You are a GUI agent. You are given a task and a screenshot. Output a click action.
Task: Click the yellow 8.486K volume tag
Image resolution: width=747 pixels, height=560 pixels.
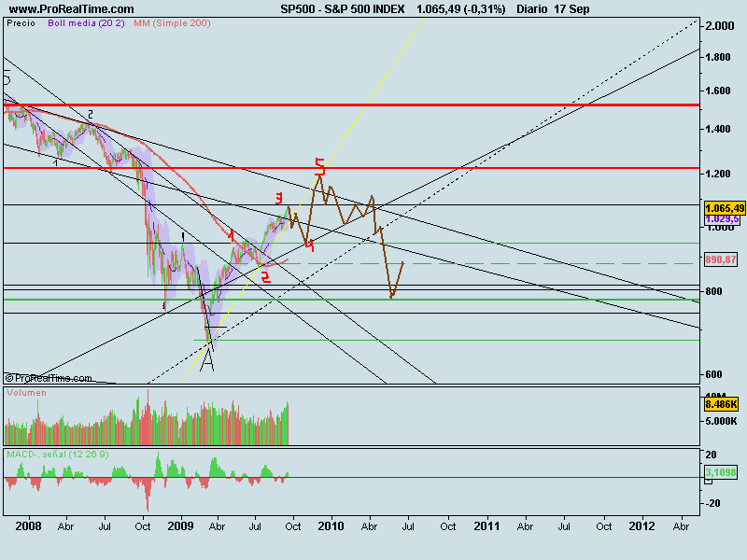click(x=721, y=404)
